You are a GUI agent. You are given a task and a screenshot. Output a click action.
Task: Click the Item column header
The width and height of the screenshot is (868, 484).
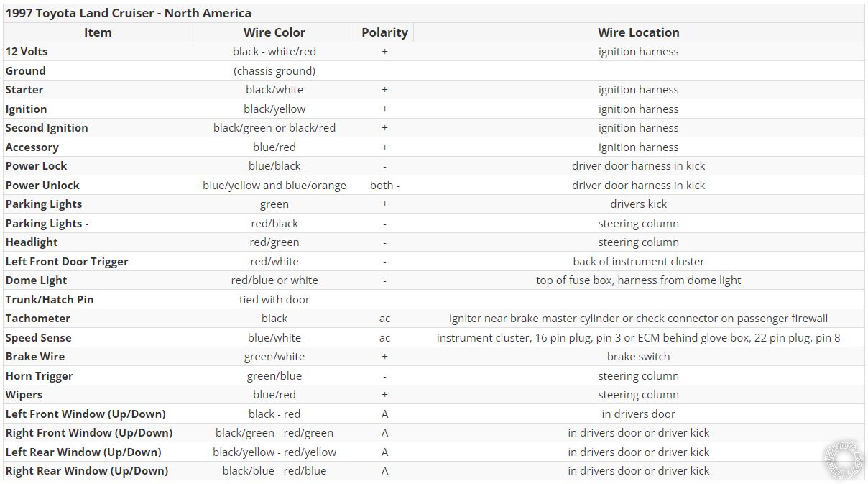[x=98, y=32]
